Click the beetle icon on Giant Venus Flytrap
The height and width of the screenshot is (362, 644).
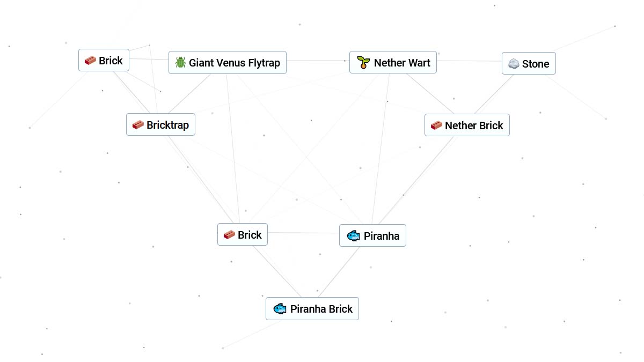point(180,63)
